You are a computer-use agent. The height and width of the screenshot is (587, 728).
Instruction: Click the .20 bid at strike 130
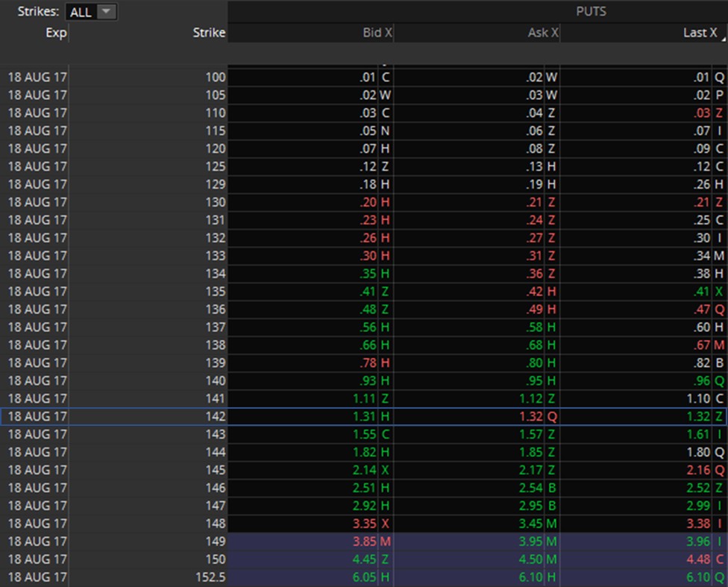coord(368,202)
